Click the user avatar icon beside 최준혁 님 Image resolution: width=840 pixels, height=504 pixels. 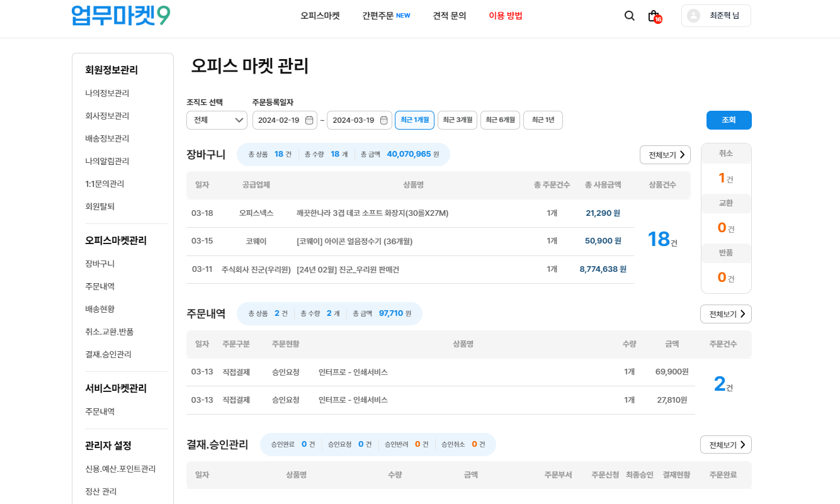pyautogui.click(x=693, y=16)
